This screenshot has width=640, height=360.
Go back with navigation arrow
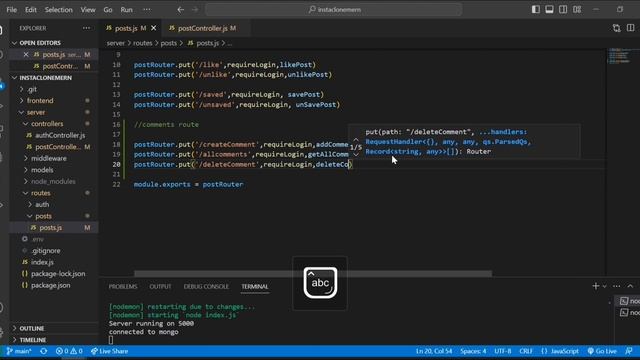[x=180, y=9]
